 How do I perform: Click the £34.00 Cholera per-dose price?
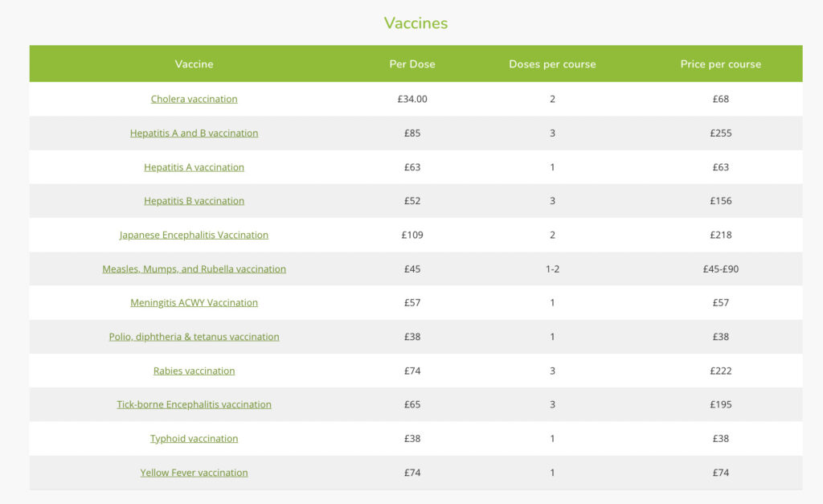(x=411, y=99)
